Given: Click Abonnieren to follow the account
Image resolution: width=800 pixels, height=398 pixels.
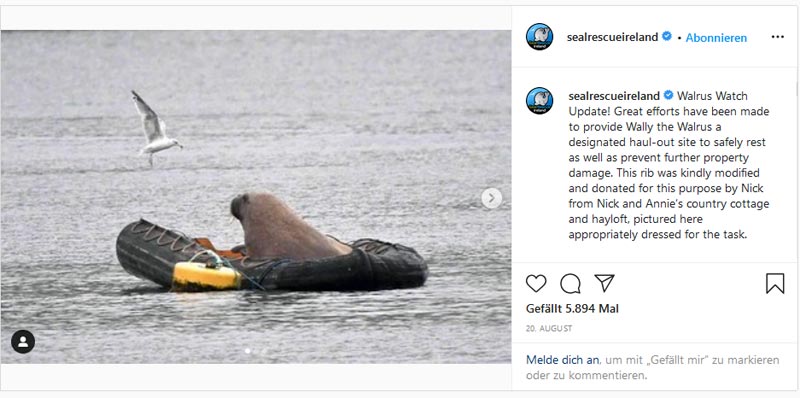Looking at the screenshot, I should click(716, 38).
